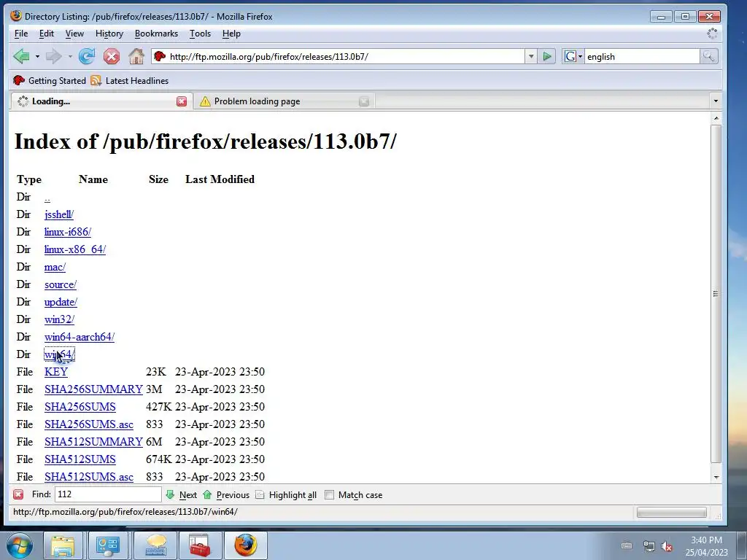Click the Firefox taskbar icon
This screenshot has width=747, height=560.
point(245,545)
